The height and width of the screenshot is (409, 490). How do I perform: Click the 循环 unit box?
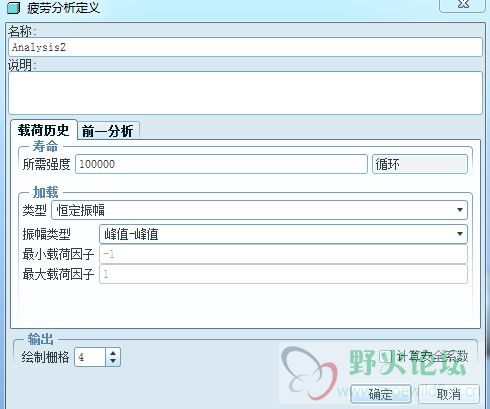[420, 164]
